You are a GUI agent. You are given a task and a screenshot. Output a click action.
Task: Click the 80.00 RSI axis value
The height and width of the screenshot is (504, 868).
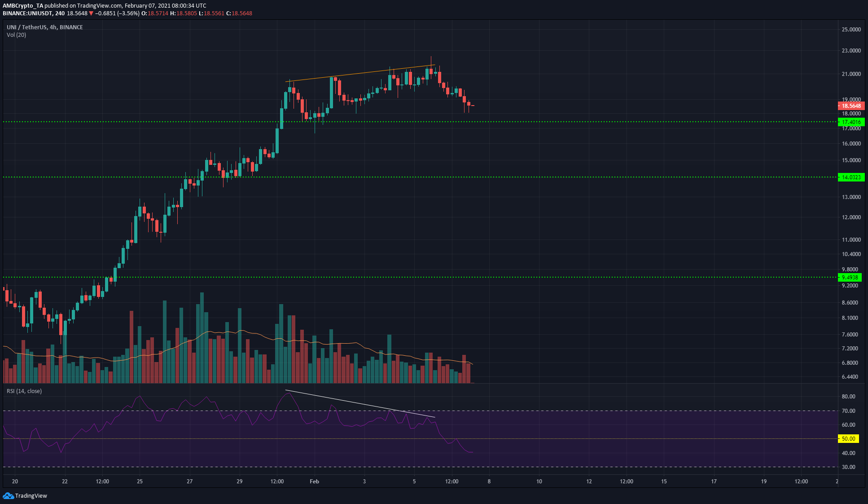pyautogui.click(x=848, y=397)
